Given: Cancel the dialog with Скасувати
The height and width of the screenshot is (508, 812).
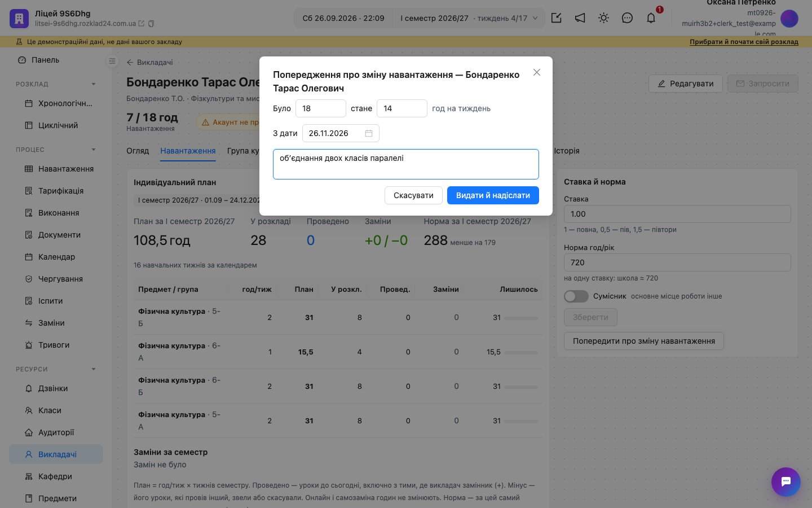Looking at the screenshot, I should [413, 195].
